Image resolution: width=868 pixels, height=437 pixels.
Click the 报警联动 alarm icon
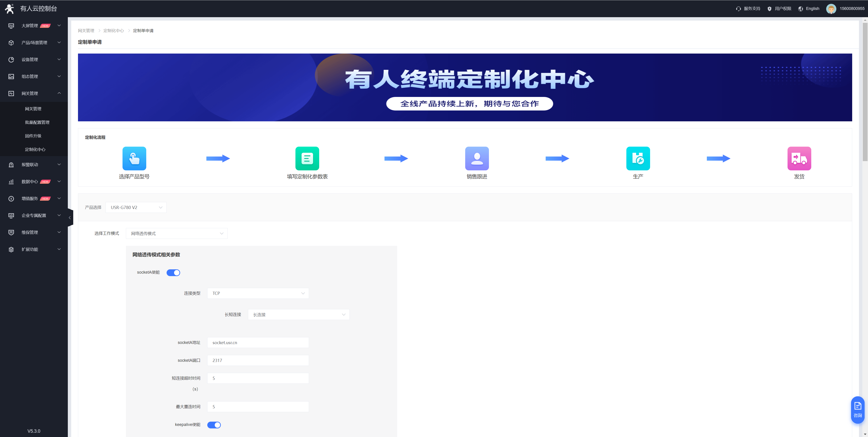pyautogui.click(x=11, y=165)
